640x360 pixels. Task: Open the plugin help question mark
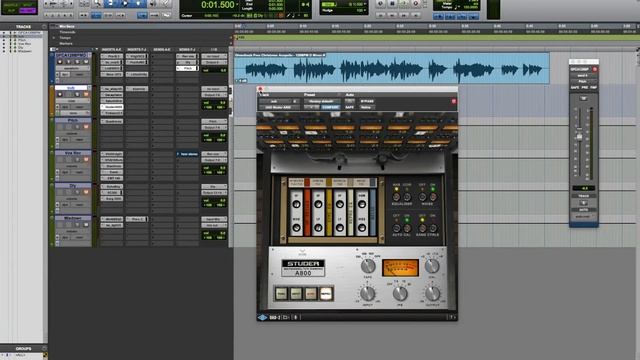point(452,317)
